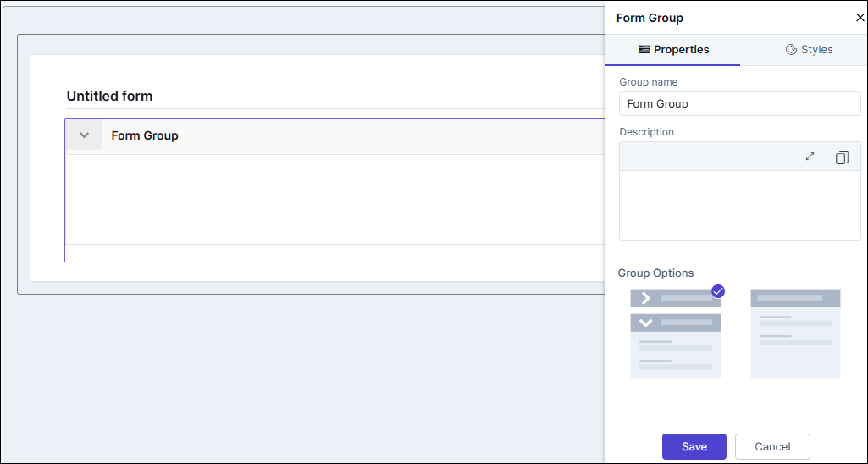Screen dimensions: 868x464
Task: Close the Form Group side panel
Action: point(860,18)
